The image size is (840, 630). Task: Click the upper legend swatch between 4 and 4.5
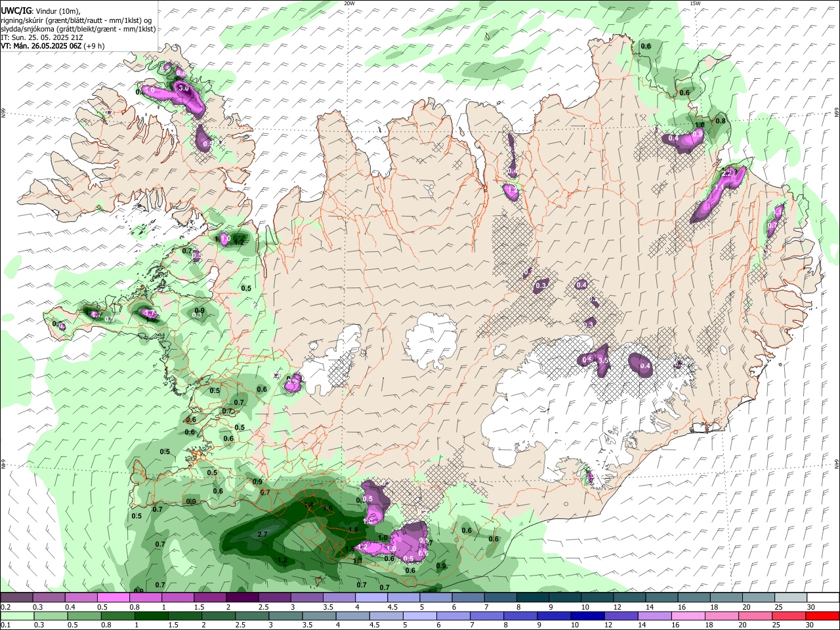(371, 597)
